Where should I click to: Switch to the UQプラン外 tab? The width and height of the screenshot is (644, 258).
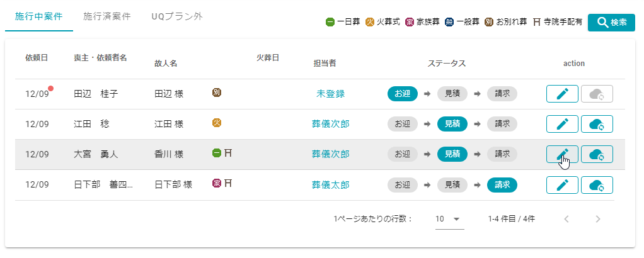[x=177, y=16]
